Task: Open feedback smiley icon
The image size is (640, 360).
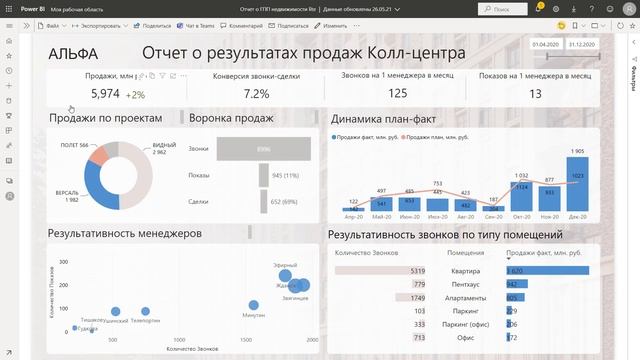Action: coord(610,9)
